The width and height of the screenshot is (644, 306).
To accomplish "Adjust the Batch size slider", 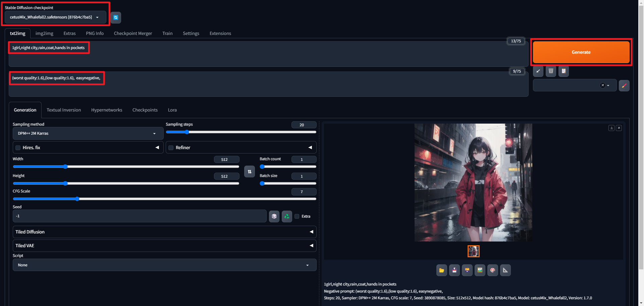I will 288,183.
